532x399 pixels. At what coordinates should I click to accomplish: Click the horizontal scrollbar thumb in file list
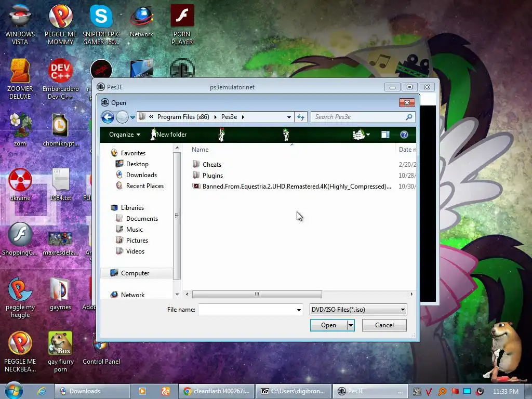[x=257, y=294]
